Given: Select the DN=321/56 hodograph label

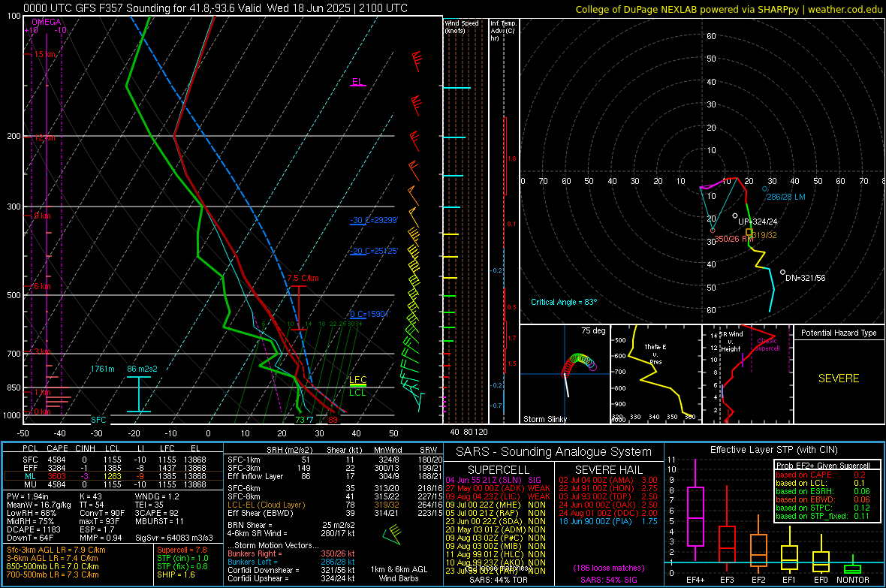Looking at the screenshot, I should 805,278.
